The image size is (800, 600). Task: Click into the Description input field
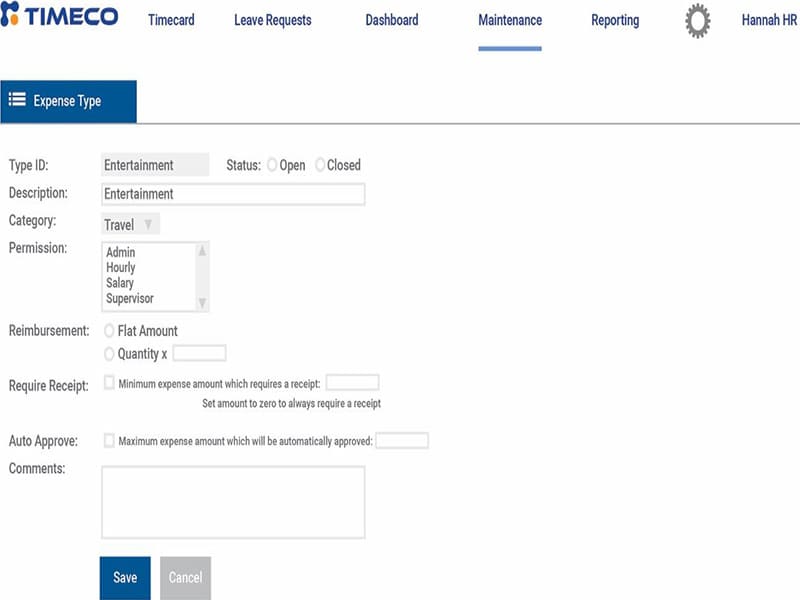(x=233, y=194)
